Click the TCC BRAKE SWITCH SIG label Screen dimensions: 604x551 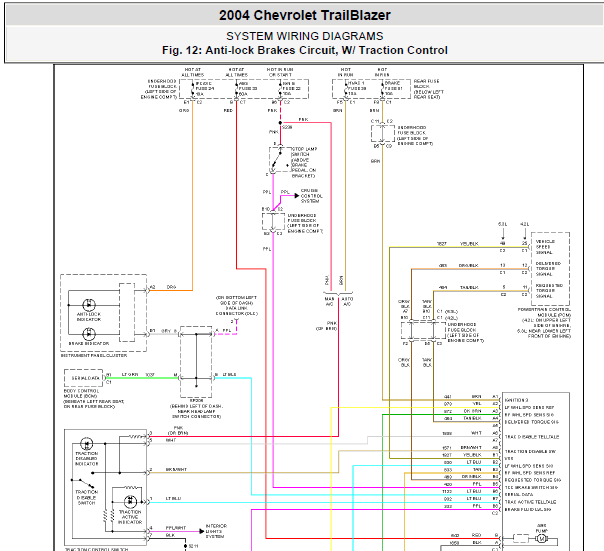[532, 487]
